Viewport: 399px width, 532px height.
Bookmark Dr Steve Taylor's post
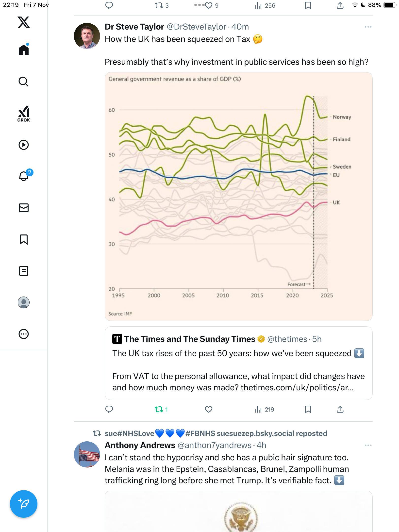tap(308, 409)
